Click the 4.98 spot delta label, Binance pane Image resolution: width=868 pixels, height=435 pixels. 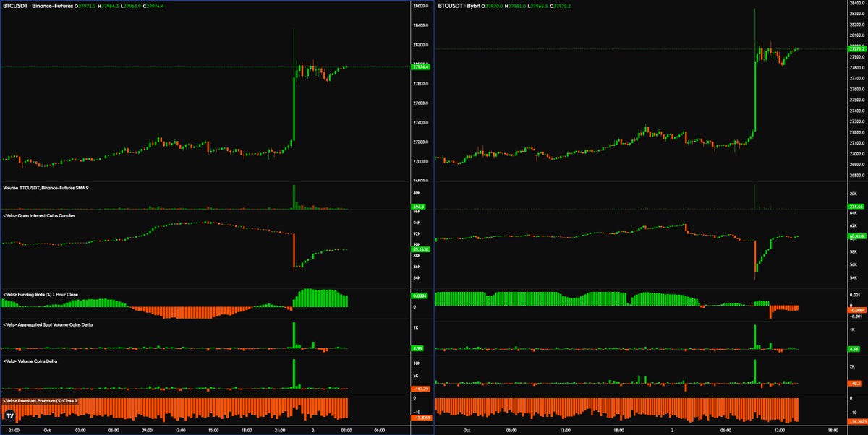417,349
